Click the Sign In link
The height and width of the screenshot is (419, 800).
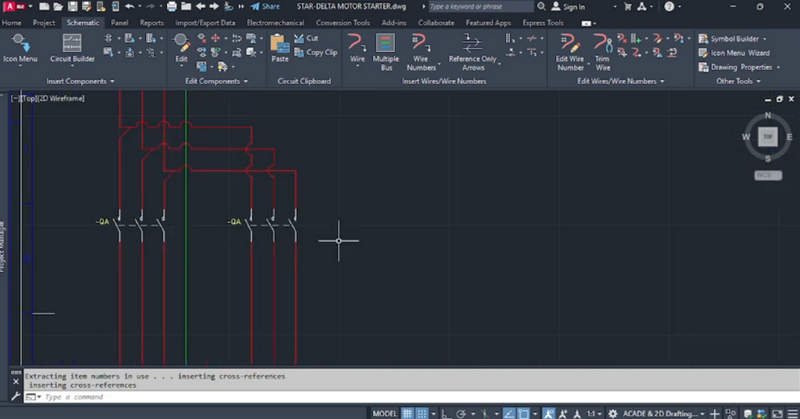[568, 7]
